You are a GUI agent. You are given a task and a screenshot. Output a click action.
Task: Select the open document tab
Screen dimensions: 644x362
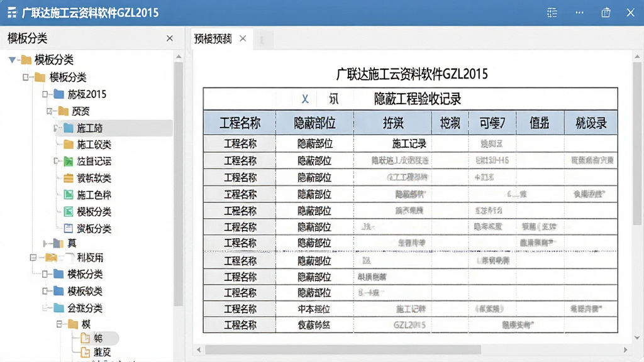(221, 39)
